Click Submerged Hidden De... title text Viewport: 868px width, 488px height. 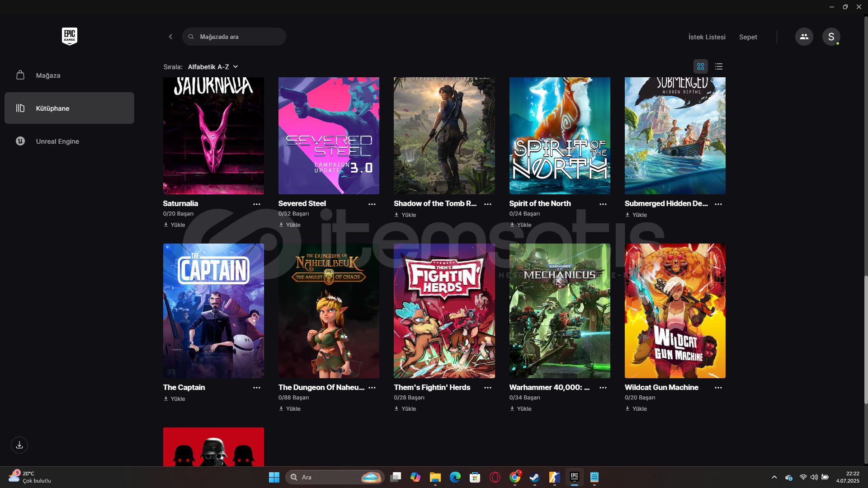click(x=666, y=203)
